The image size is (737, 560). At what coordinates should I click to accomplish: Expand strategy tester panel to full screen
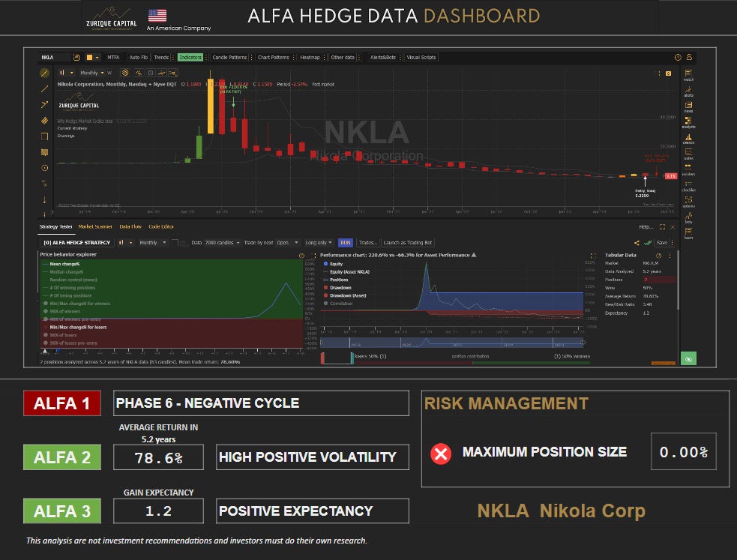tap(662, 227)
